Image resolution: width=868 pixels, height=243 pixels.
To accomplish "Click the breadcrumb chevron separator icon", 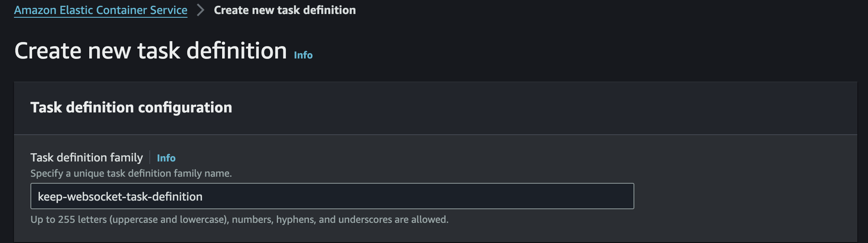I will pos(200,10).
